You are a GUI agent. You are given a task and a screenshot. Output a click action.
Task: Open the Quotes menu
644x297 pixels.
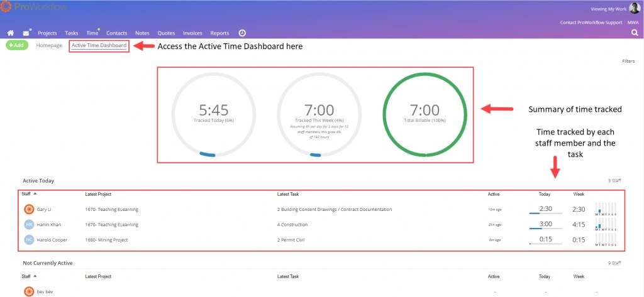tap(166, 33)
